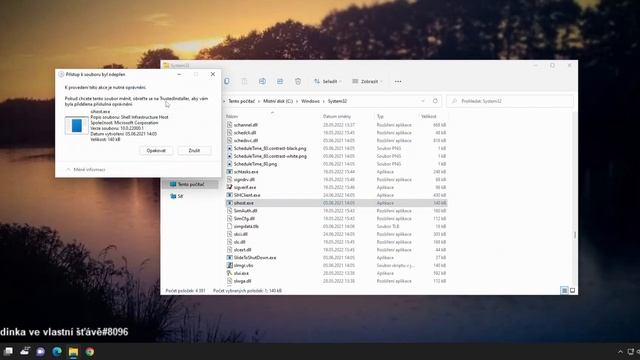Click the Paste icon in Explorer toolbar

click(x=244, y=81)
